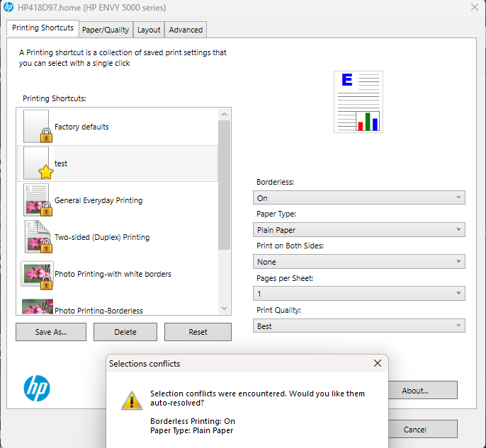This screenshot has height=448, width=486.
Task: Click the document preview thumbnail
Action: coord(358,102)
